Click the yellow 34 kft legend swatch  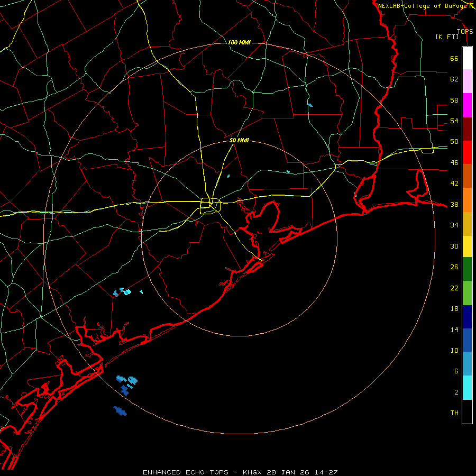[x=467, y=246]
